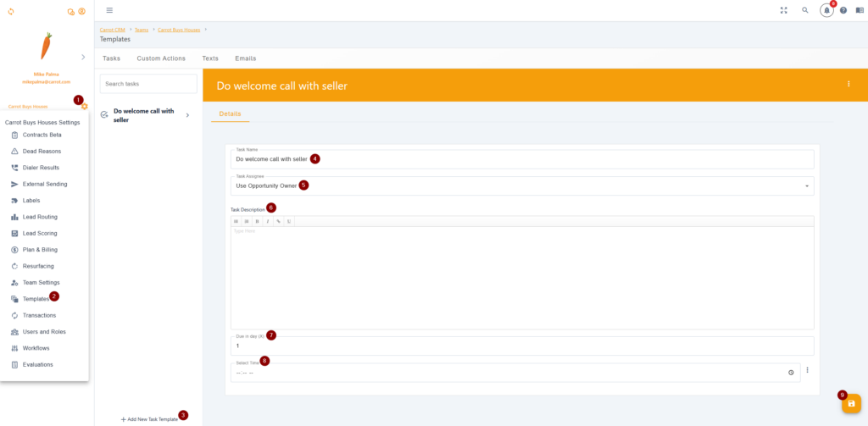Click the orange save floppy-disk button
The width and height of the screenshot is (868, 426).
coord(851,405)
